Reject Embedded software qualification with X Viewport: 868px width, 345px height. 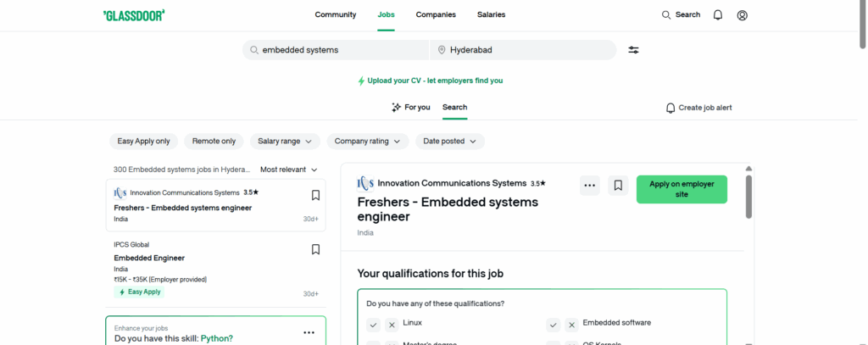point(571,325)
